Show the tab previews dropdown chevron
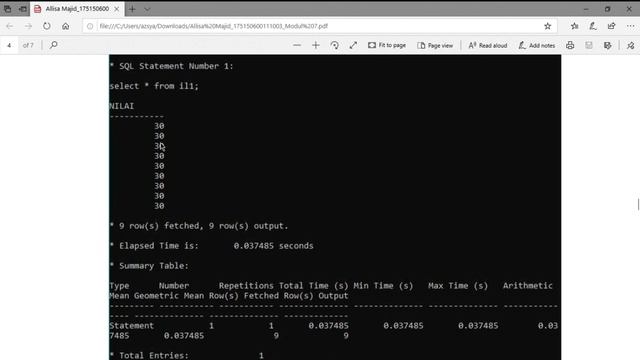 click(147, 9)
